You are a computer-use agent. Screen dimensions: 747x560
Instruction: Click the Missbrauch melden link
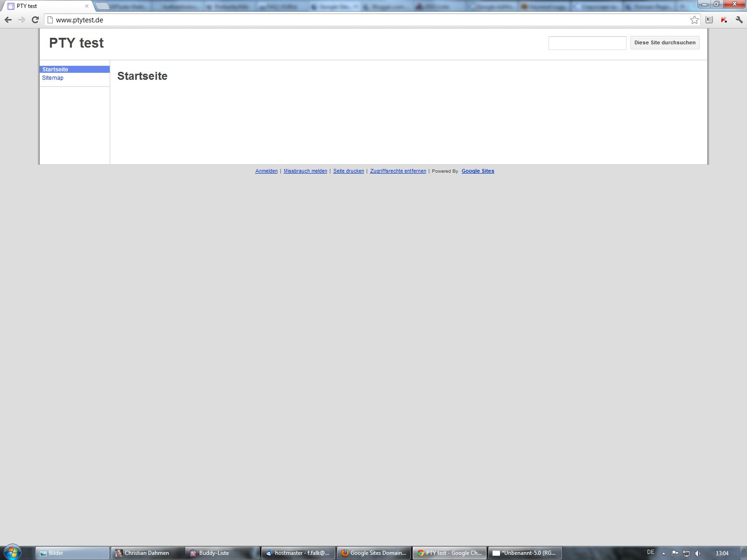point(305,171)
